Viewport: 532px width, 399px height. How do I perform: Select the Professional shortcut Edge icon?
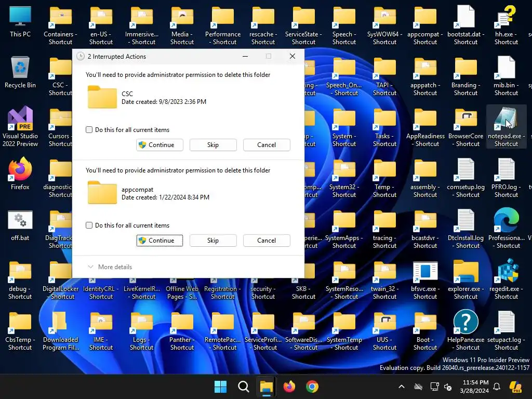506,228
